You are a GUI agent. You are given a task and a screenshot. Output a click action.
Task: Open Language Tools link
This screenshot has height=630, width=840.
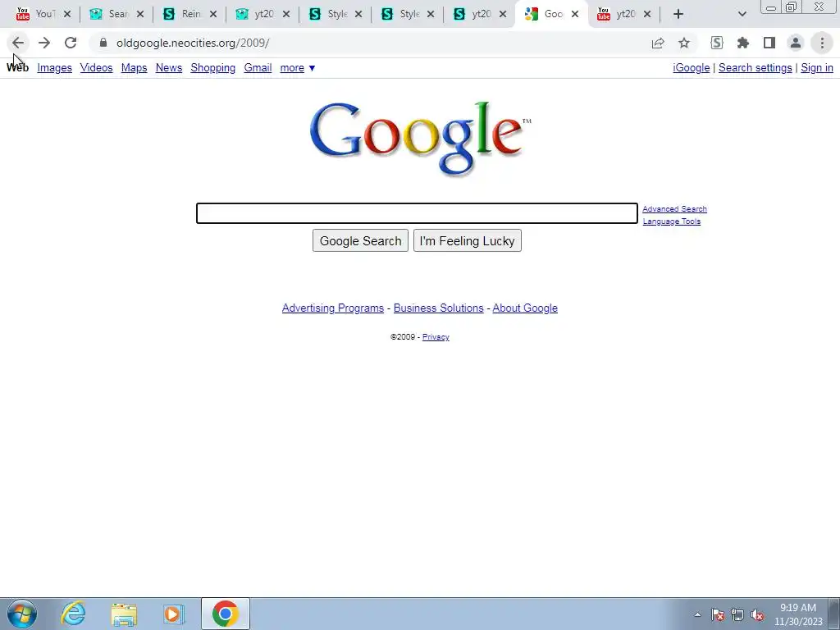pyautogui.click(x=671, y=221)
